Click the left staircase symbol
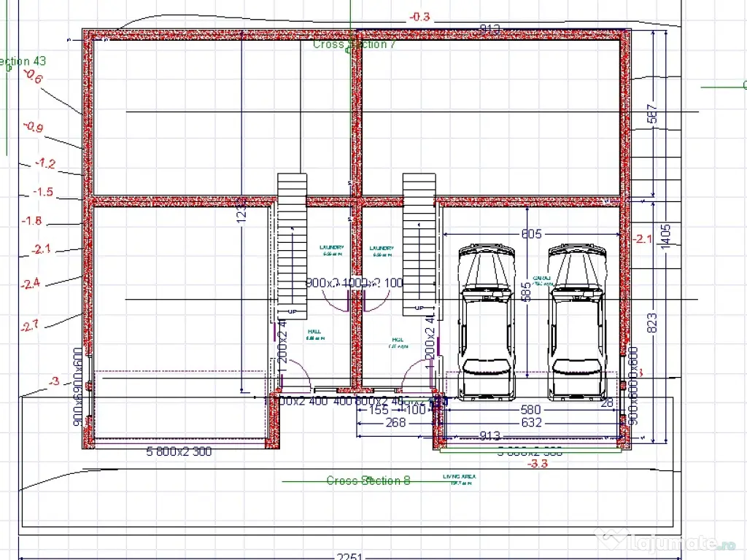 (x=292, y=241)
